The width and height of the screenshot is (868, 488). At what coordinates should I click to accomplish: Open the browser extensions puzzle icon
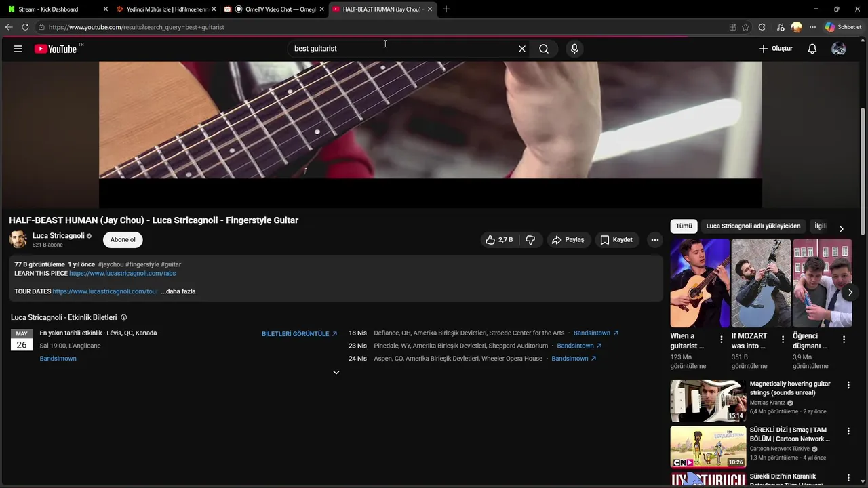762,27
